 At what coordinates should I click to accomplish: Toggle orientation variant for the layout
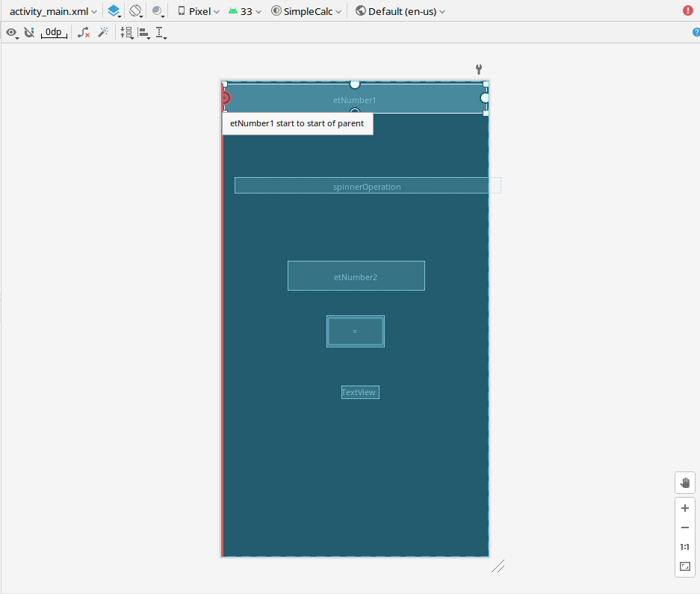point(136,10)
